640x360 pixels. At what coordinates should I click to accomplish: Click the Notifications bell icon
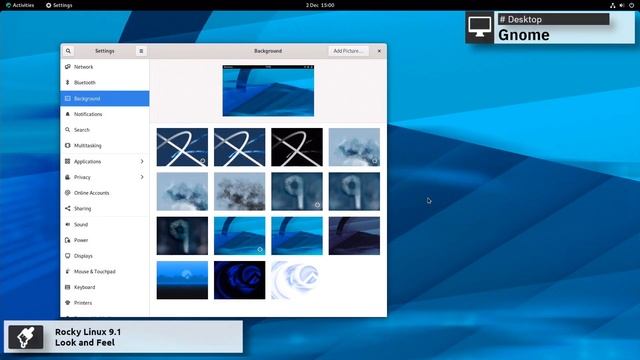(68, 114)
